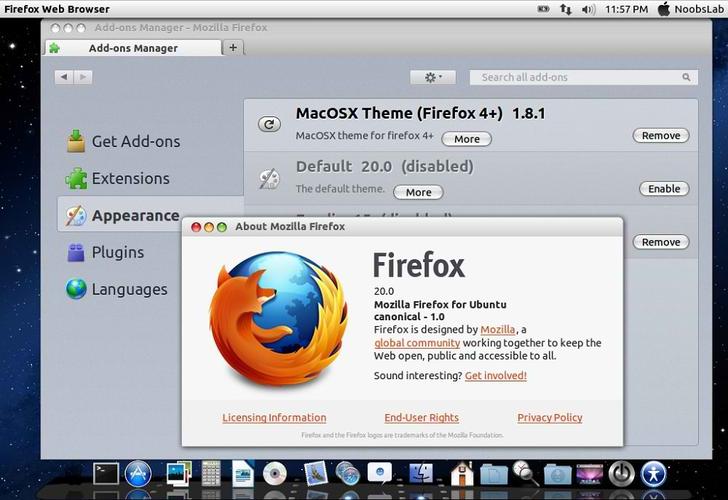Click the Firefox logo in the About dialog
Screen dimensions: 728x500
tap(279, 320)
